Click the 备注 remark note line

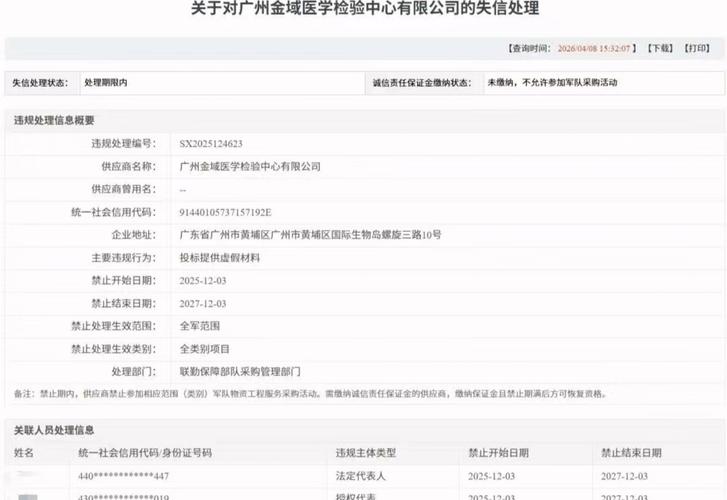(310, 394)
